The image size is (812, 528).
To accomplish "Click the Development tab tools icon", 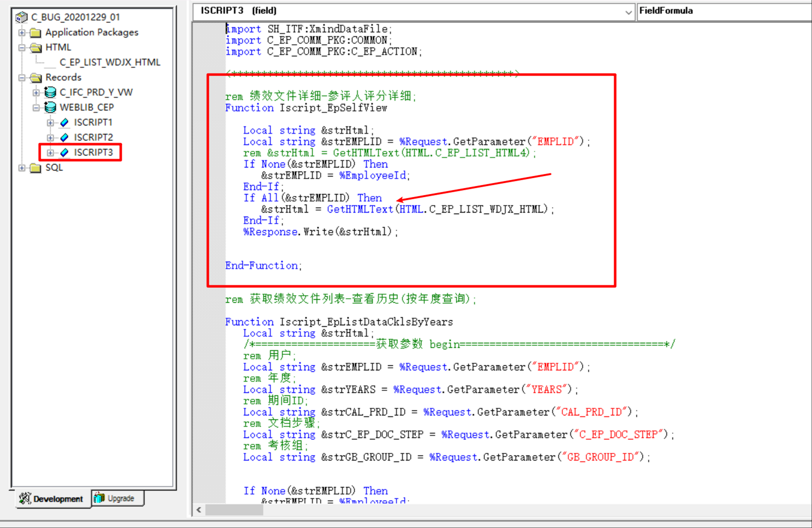I will pyautogui.click(x=25, y=498).
